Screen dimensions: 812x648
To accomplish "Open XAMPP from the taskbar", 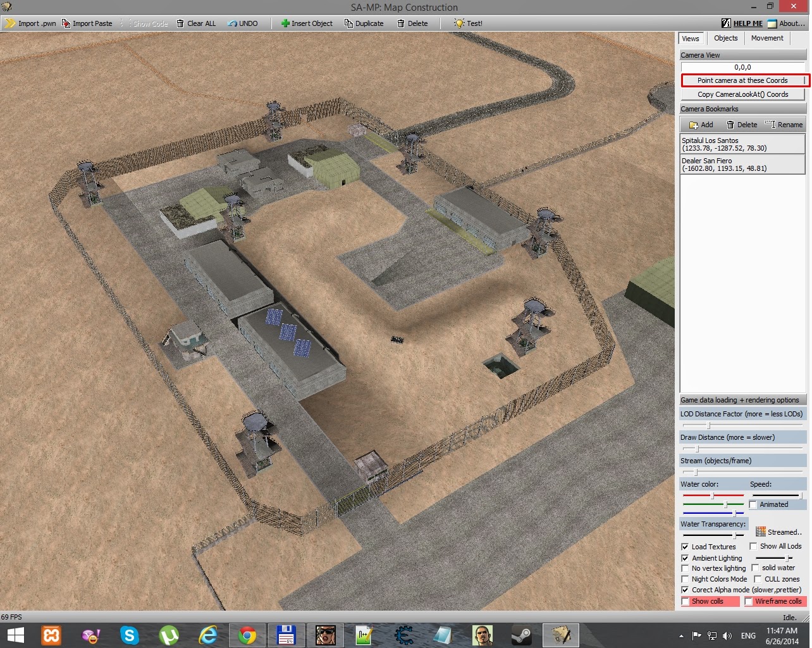I will pyautogui.click(x=51, y=635).
